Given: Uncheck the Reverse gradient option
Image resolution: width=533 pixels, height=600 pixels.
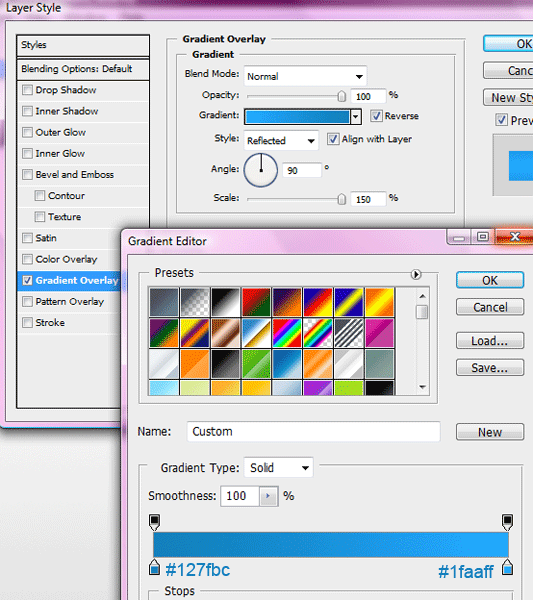Looking at the screenshot, I should point(376,116).
